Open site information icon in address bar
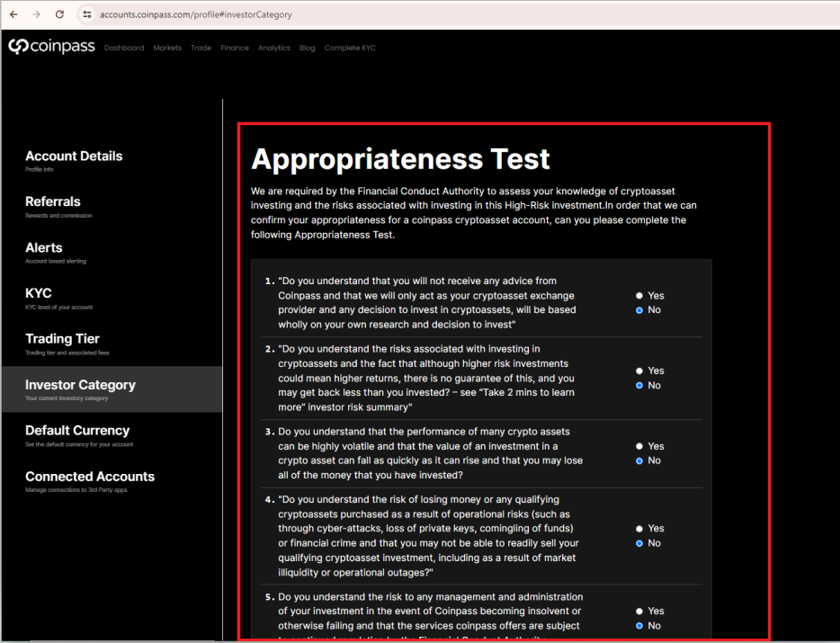Screen dimensions: 840x643 coord(86,14)
